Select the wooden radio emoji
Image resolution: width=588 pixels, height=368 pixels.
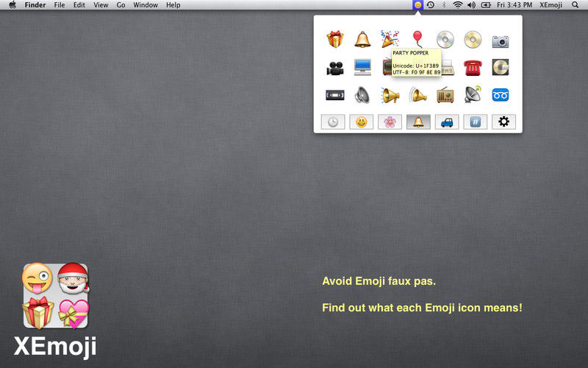[445, 95]
